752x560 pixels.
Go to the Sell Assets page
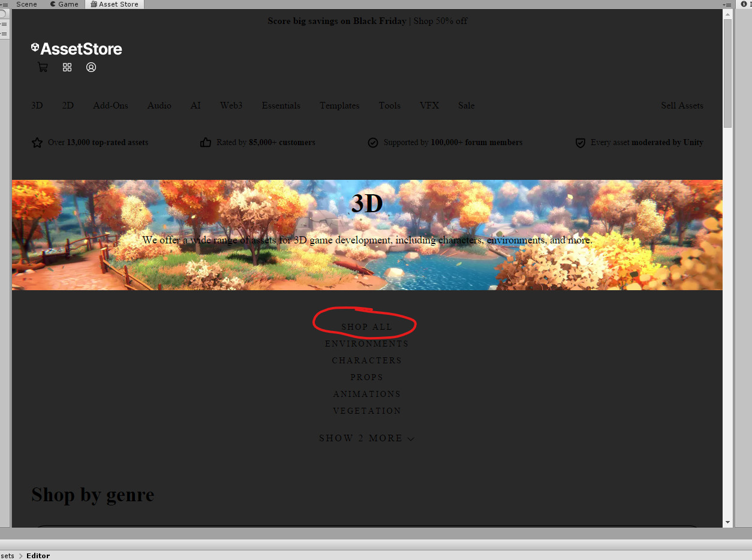tap(682, 106)
